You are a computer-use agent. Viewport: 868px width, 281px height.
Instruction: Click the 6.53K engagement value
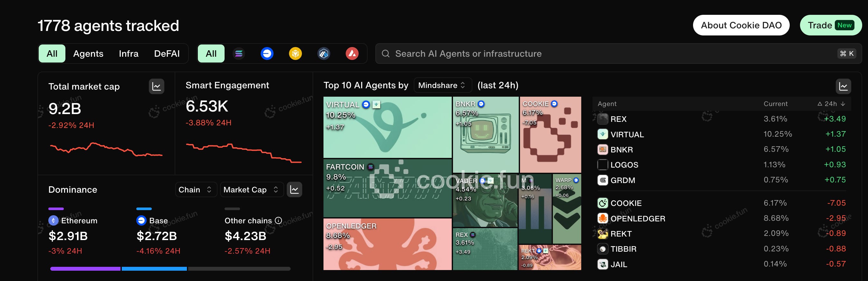[x=207, y=106]
